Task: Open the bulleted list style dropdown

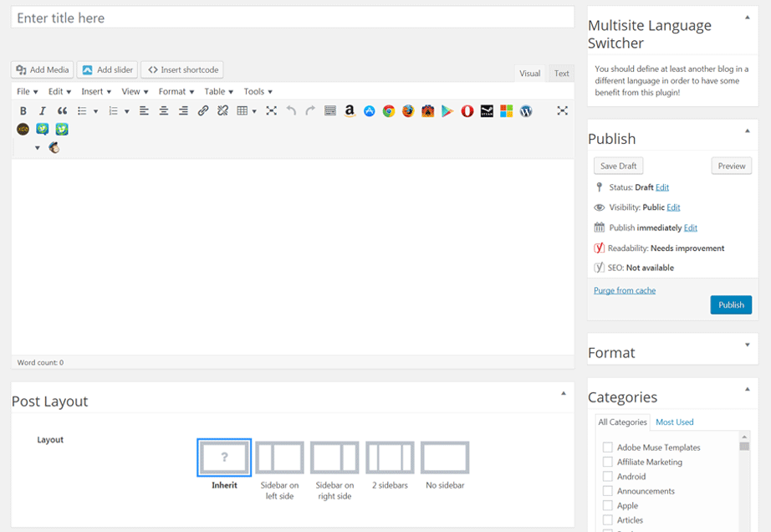Action: coord(96,111)
